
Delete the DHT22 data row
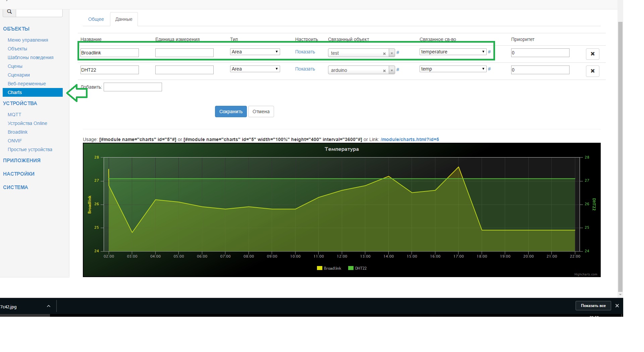592,71
